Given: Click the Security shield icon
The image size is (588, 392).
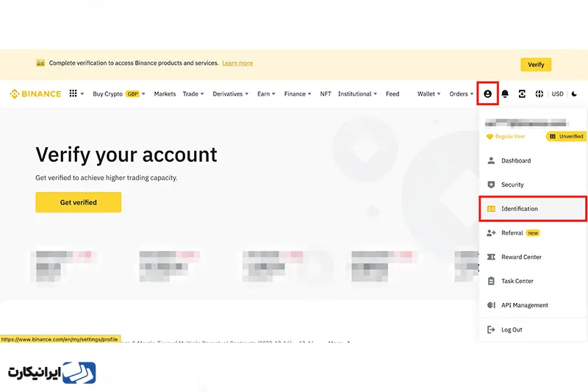Looking at the screenshot, I should click(491, 185).
